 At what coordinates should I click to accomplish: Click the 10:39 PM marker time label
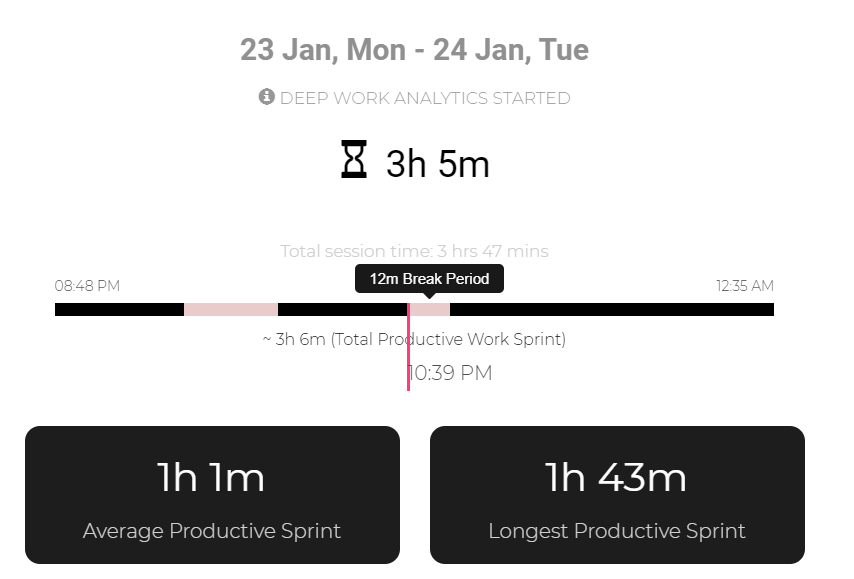point(450,373)
